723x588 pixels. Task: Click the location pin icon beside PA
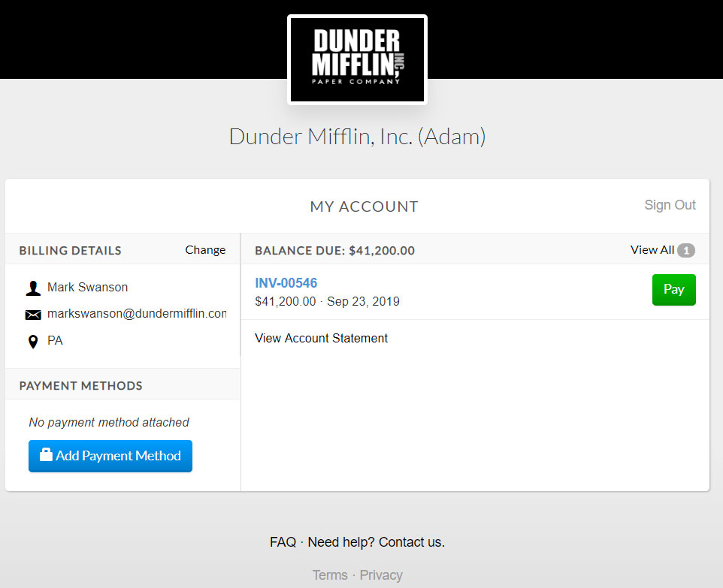33,342
